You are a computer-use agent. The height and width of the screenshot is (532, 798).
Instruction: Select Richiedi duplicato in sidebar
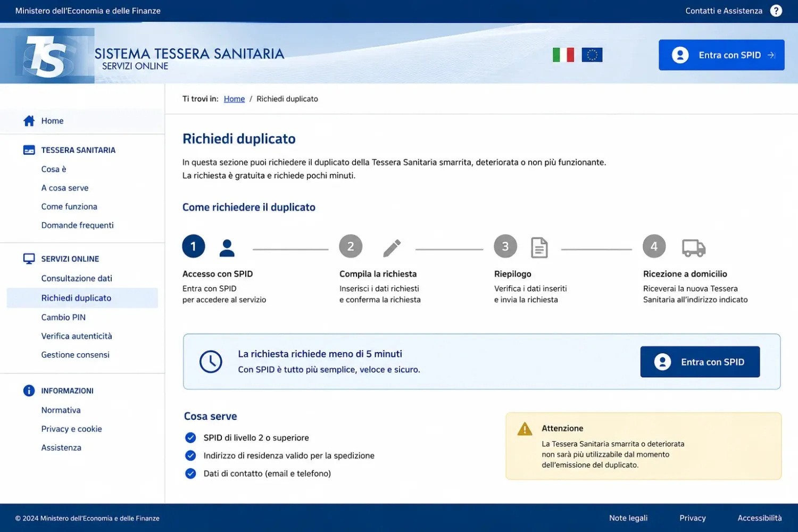point(82,298)
